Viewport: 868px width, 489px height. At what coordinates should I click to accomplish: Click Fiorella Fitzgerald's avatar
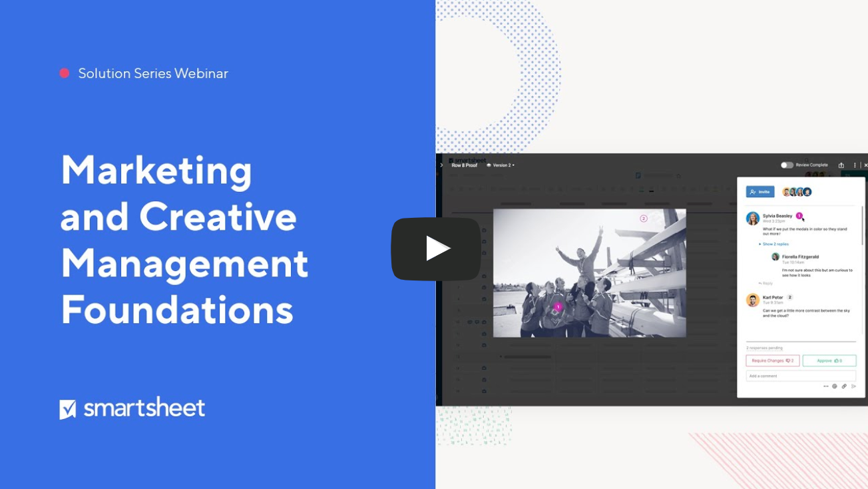point(775,256)
